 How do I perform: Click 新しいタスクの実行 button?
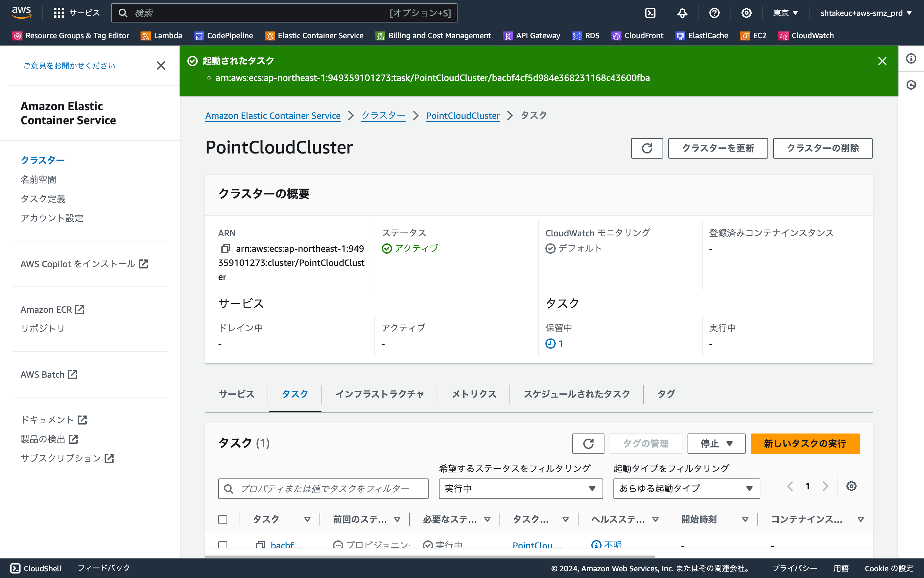click(805, 443)
